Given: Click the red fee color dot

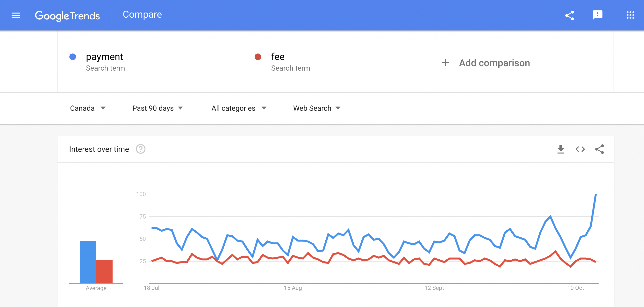Looking at the screenshot, I should tap(258, 57).
